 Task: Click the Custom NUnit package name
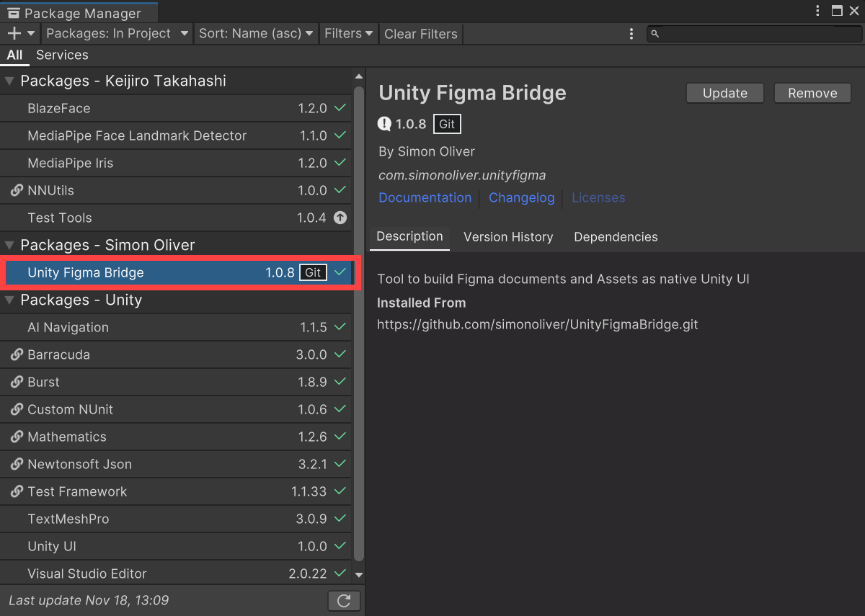click(x=70, y=409)
